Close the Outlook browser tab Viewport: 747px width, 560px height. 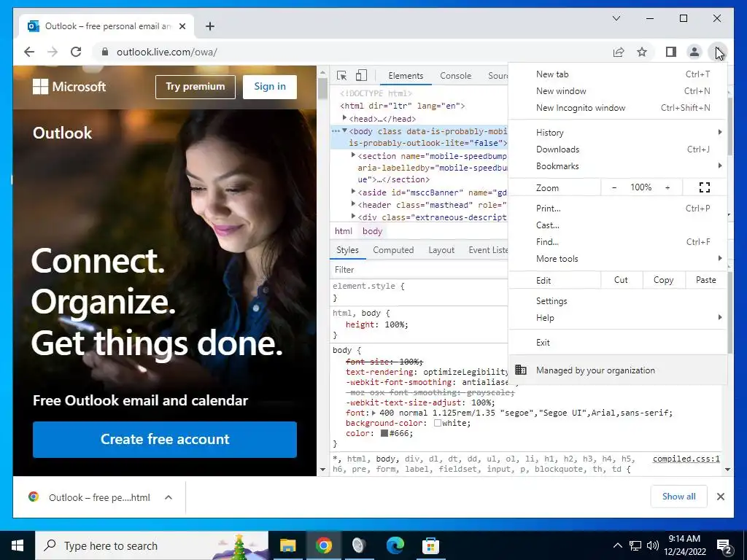182,26
